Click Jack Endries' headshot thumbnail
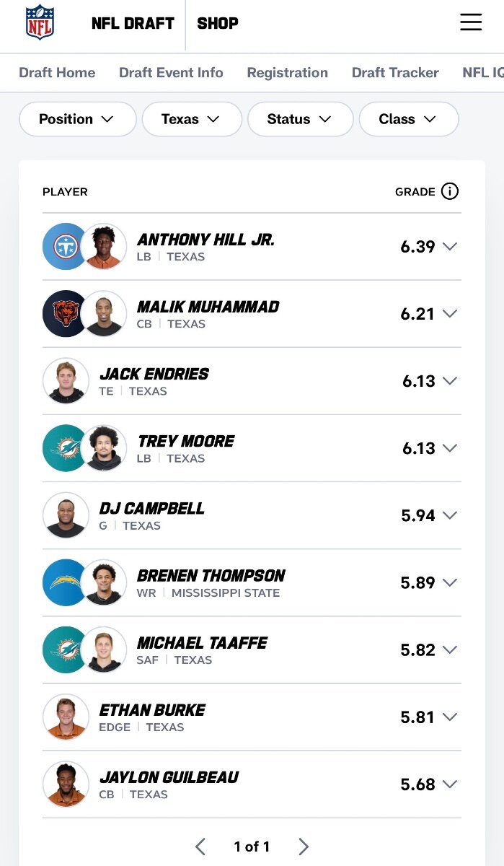Viewport: 504px width, 866px height. pos(66,380)
